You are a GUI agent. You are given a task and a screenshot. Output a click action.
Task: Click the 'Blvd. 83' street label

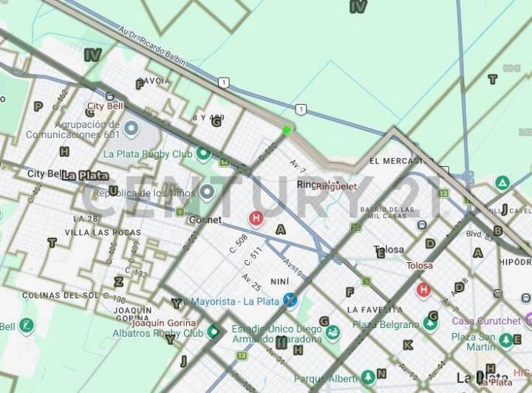(480, 235)
